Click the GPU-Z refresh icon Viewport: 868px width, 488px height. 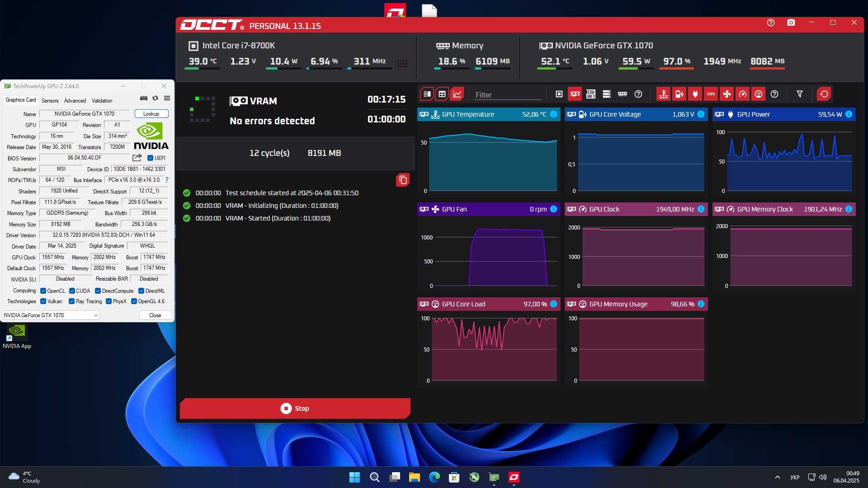[x=155, y=98]
